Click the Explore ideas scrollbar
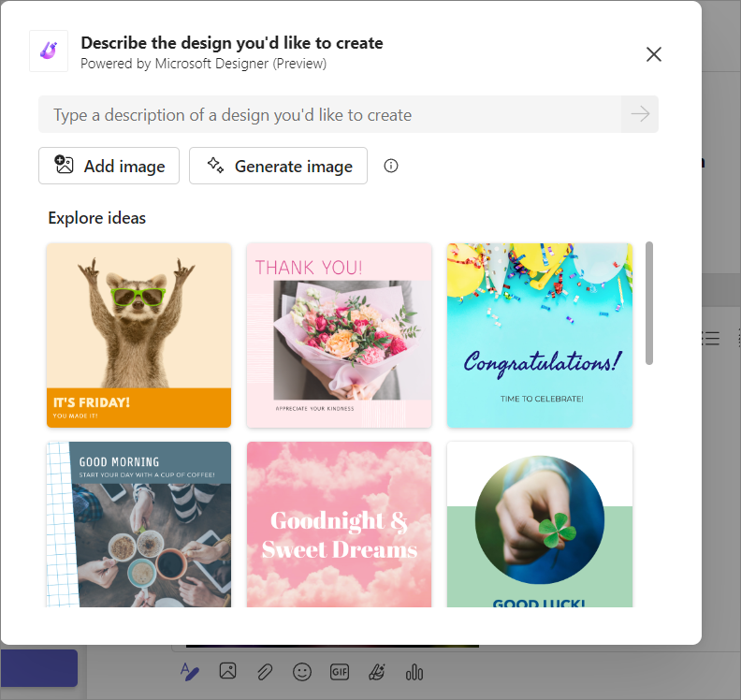The image size is (741, 700). point(649,303)
